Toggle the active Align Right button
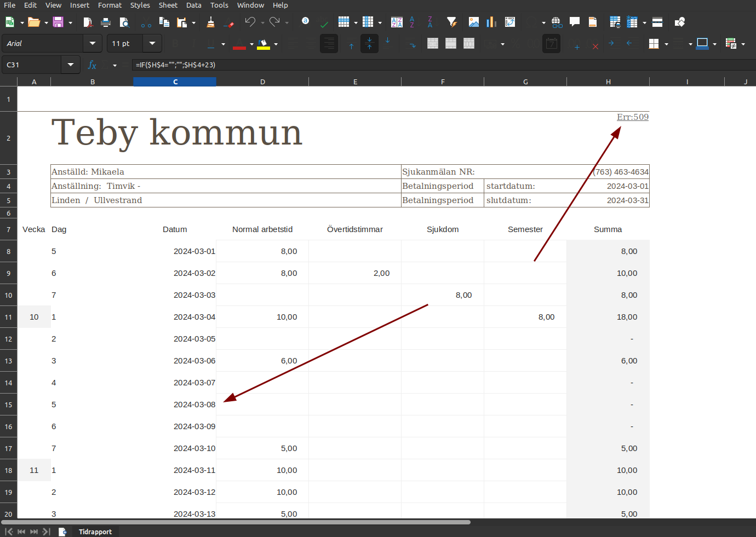 pyautogui.click(x=329, y=43)
